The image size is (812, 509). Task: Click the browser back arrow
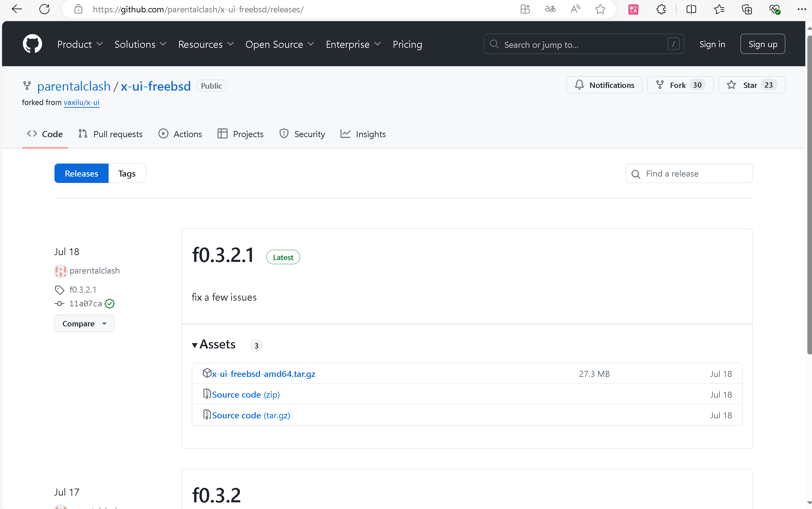pyautogui.click(x=16, y=9)
